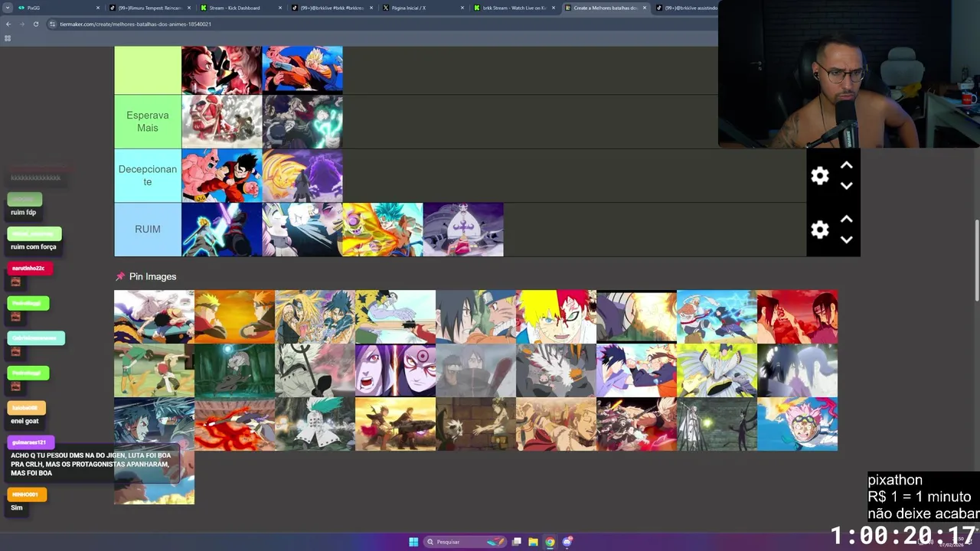Move Decepcionante row down with arrow
Viewport: 980px width, 551px height.
tap(846, 186)
